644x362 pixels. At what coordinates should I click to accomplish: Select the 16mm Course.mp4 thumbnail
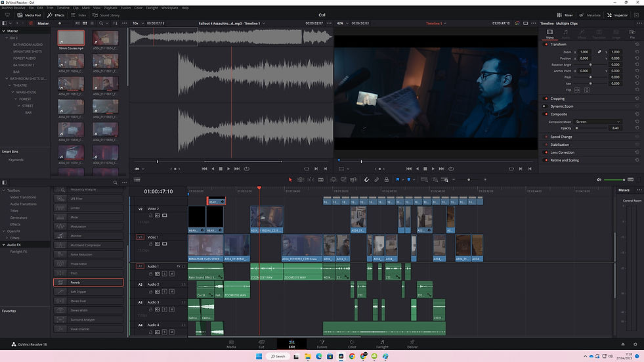[71, 39]
